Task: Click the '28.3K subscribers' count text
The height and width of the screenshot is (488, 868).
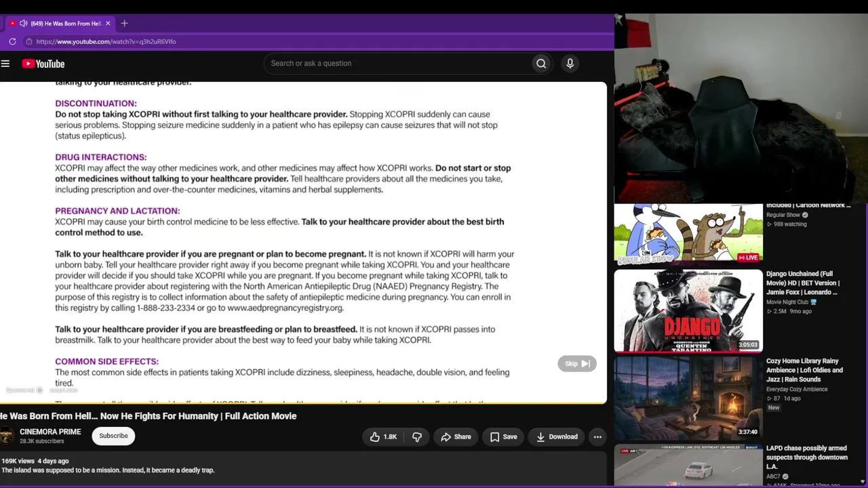Action: (x=42, y=441)
